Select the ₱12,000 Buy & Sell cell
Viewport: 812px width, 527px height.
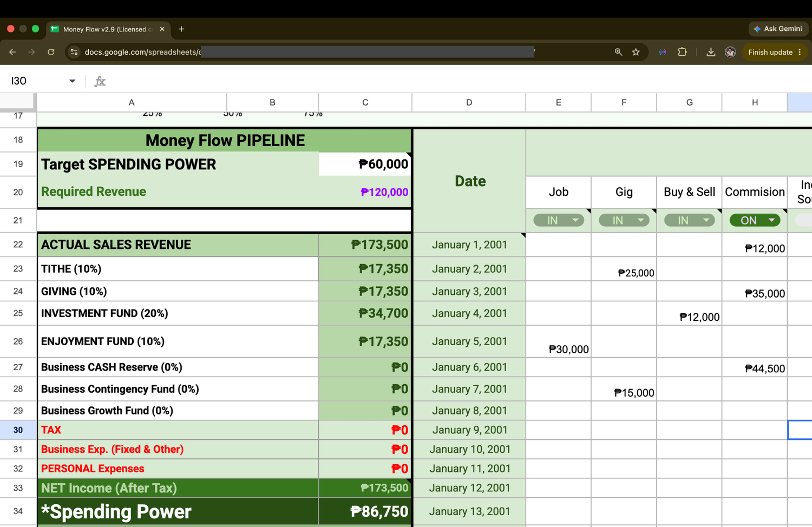(x=689, y=313)
